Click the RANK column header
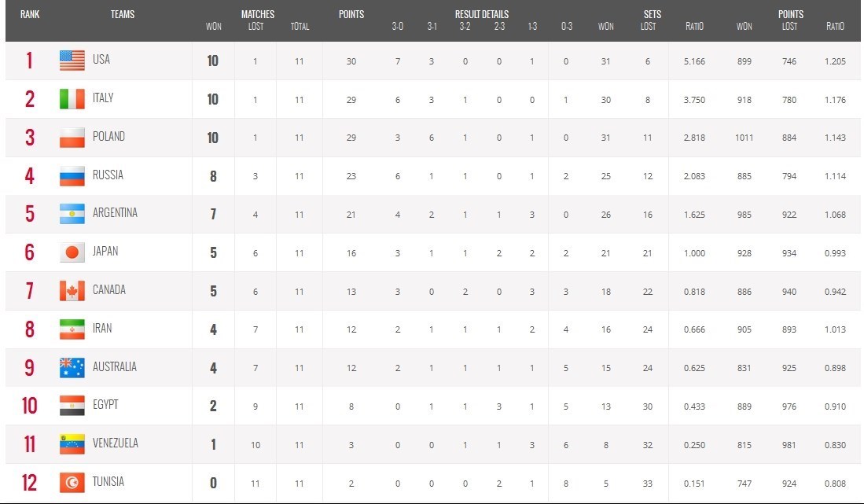 30,14
